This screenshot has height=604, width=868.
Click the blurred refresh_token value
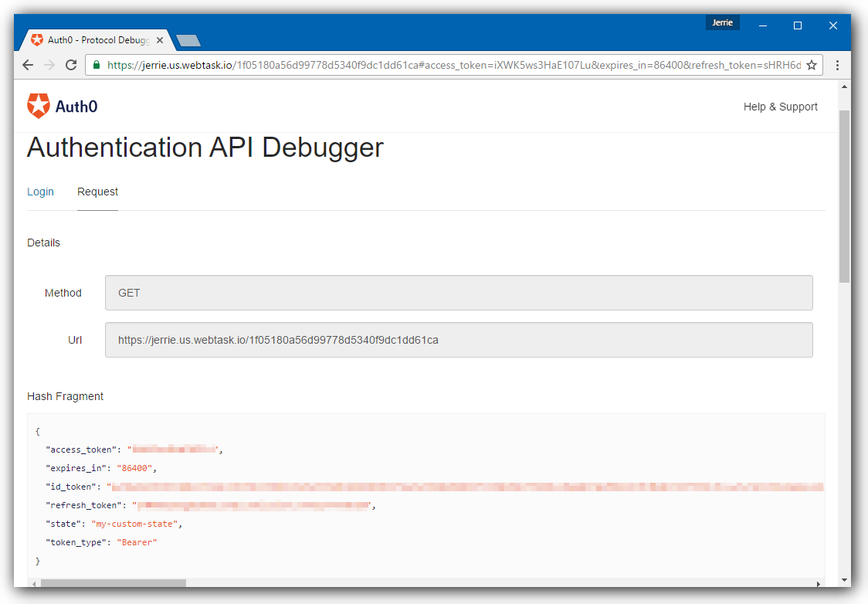(x=253, y=505)
